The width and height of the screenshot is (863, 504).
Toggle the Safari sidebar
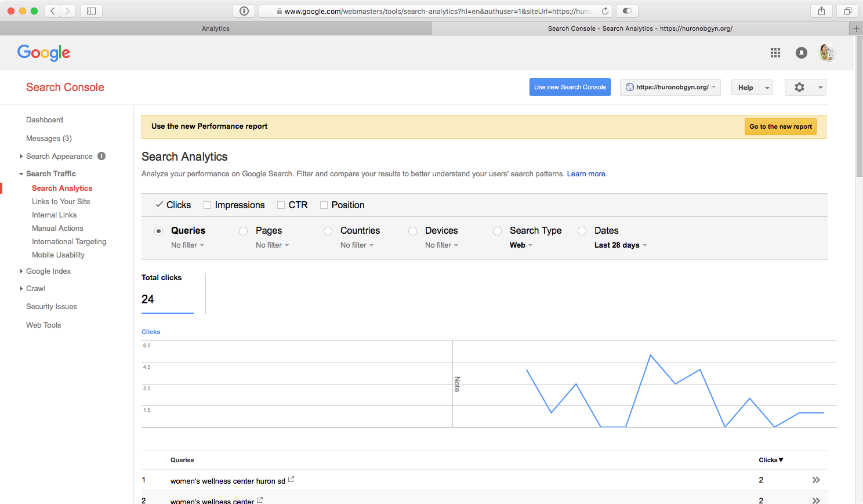[x=91, y=10]
